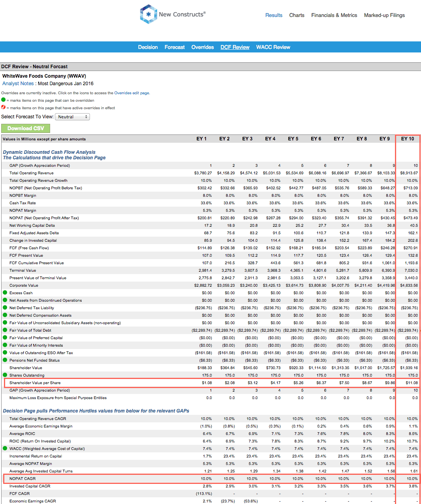The width and height of the screenshot is (421, 504).
Task: Click the FCF (Free Cash Flow) row label
Action: coord(29,248)
